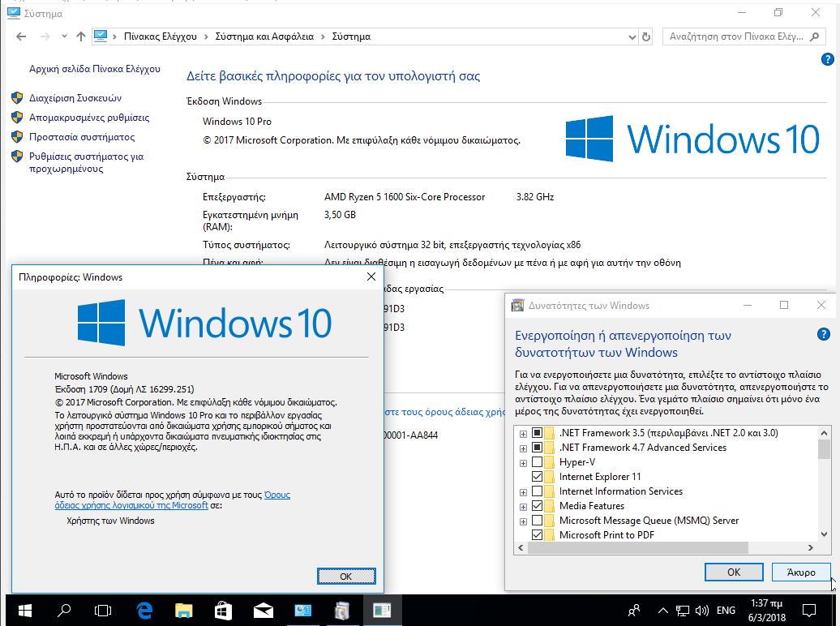
Task: Open network status tray icon
Action: pos(683,611)
